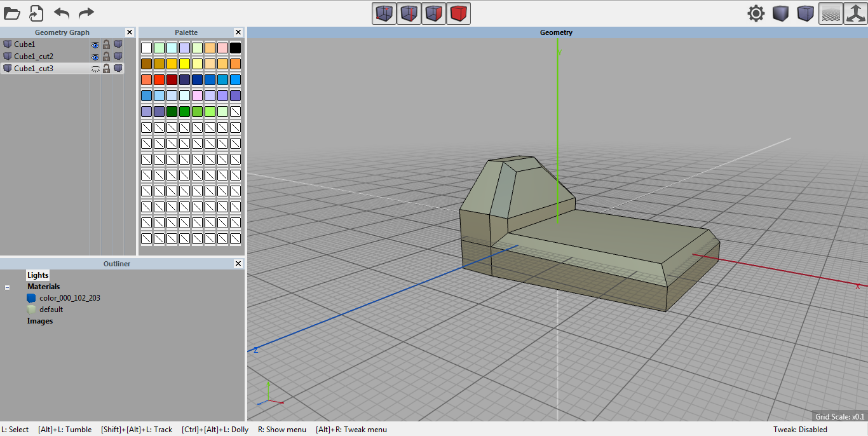
Task: Click the object icon beside Cube1
Action: pyautogui.click(x=8, y=44)
